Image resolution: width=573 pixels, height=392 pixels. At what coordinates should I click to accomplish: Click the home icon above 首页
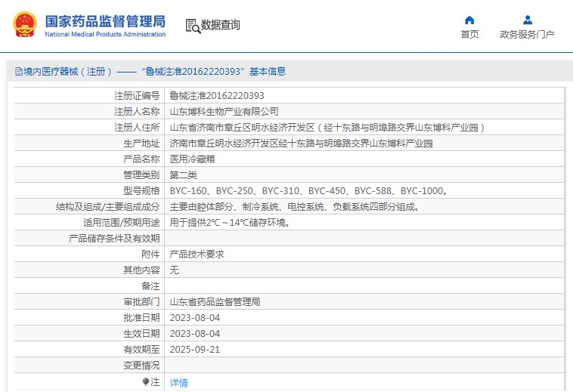pyautogui.click(x=469, y=20)
